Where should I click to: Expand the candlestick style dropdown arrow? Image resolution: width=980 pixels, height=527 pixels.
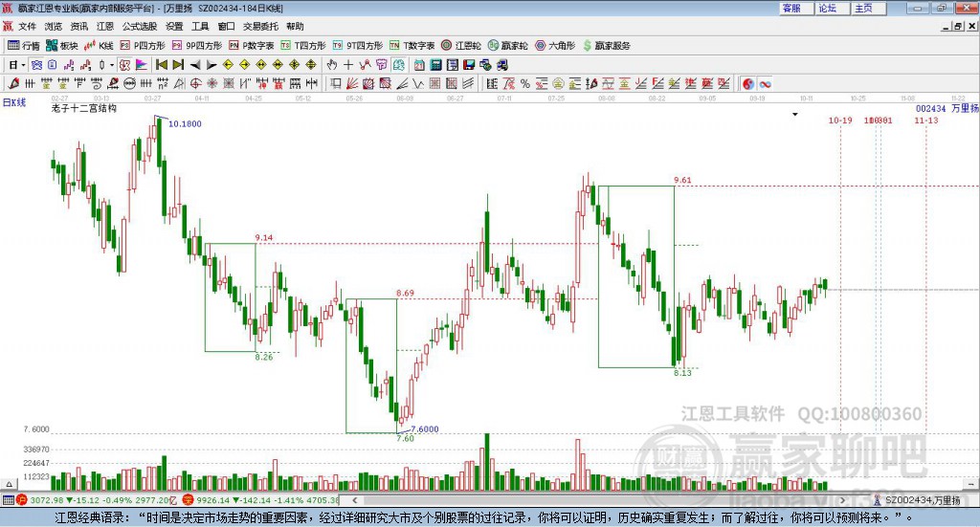(112, 65)
